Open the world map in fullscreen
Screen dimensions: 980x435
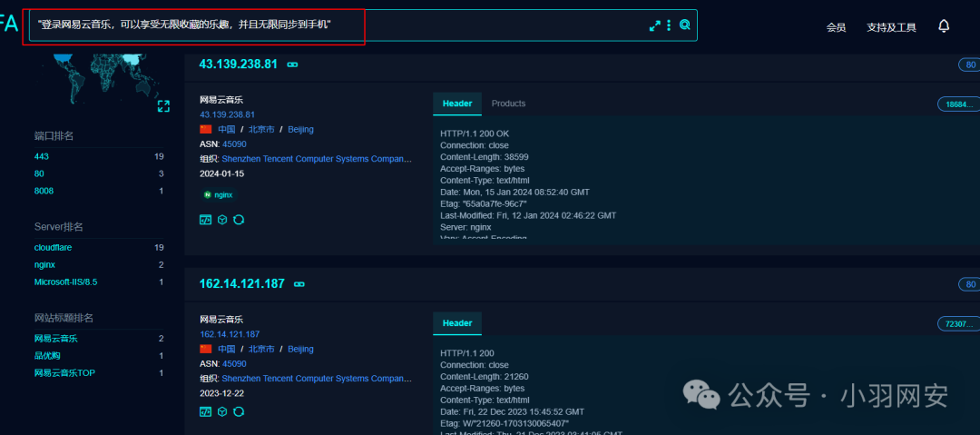(x=163, y=105)
